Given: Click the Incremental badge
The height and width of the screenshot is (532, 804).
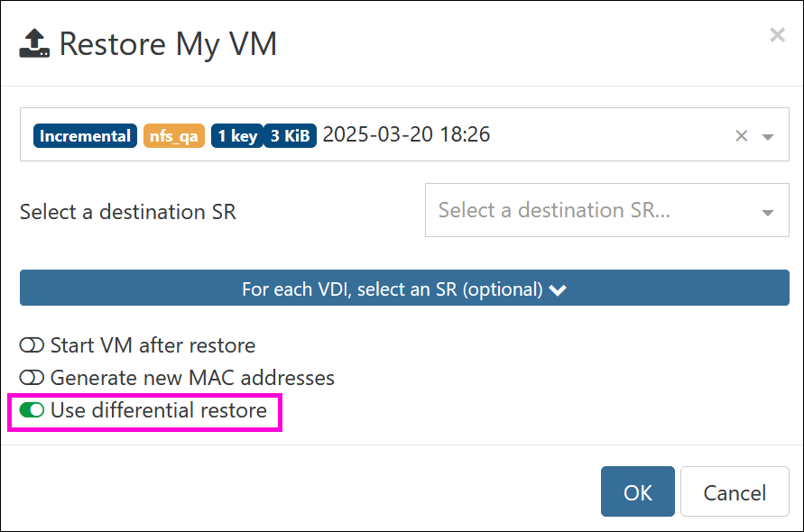Looking at the screenshot, I should tap(85, 136).
